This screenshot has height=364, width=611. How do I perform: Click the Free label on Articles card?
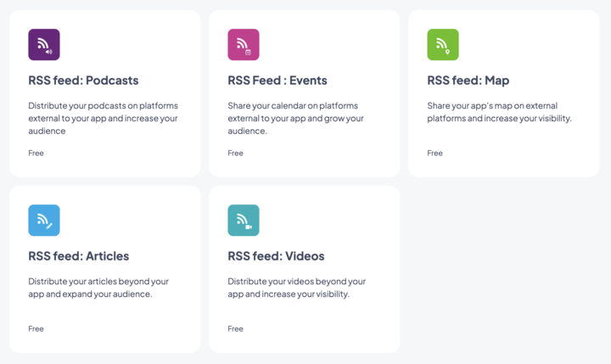(36, 329)
